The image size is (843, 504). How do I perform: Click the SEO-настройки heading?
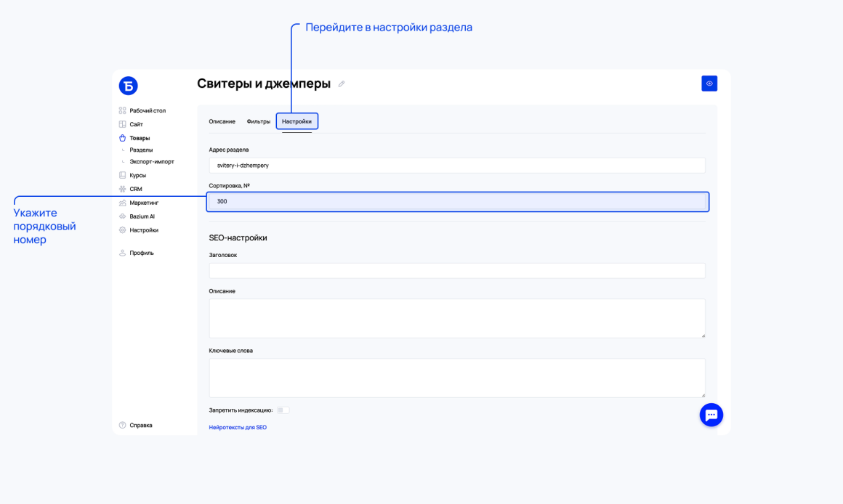[238, 237]
